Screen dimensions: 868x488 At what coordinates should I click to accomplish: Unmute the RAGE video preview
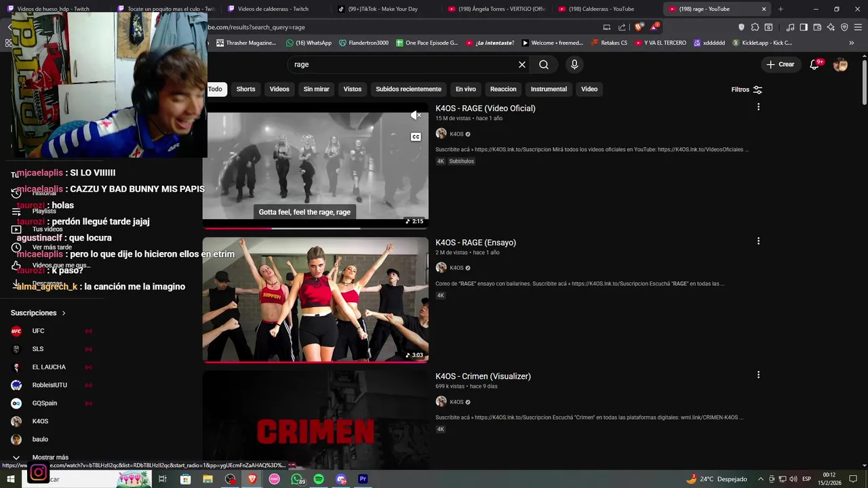coord(416,116)
